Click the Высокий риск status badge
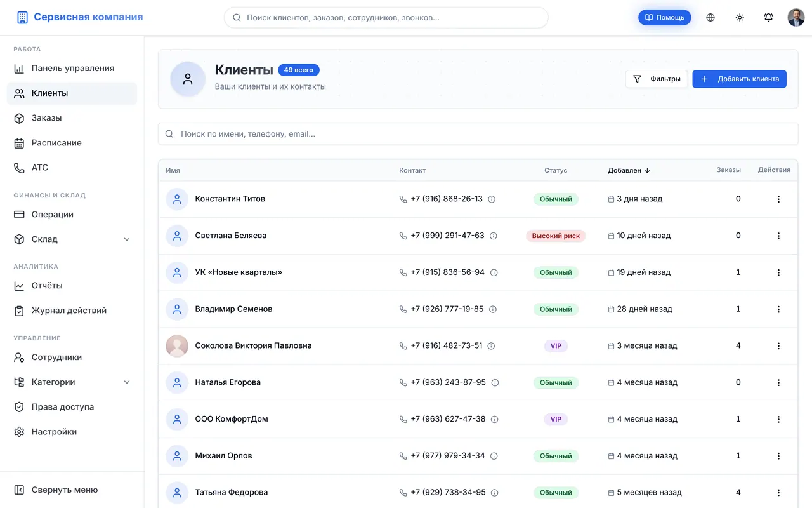 tap(556, 236)
